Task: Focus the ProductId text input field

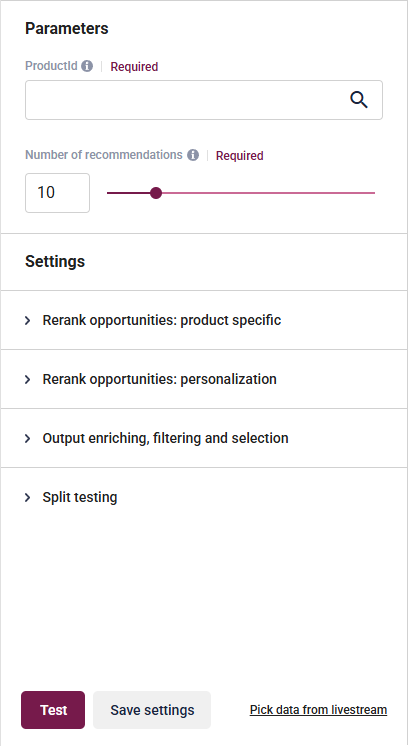Action: (186, 100)
